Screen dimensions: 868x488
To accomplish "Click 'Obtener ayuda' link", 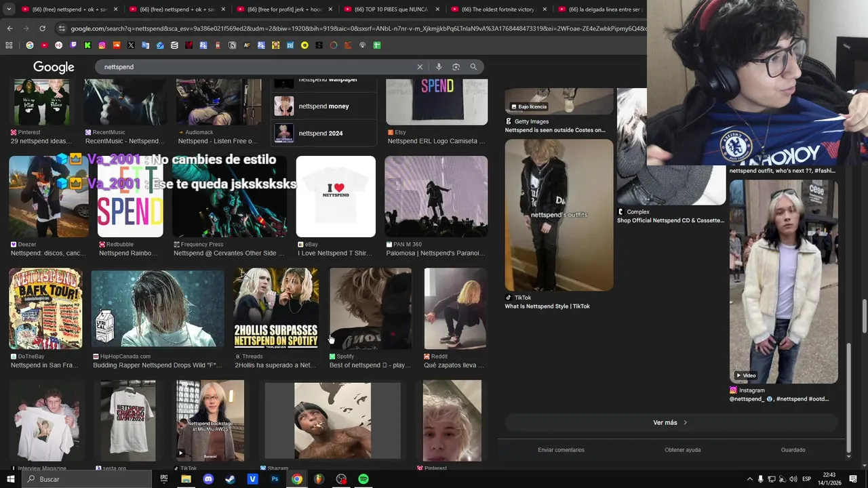I will (x=683, y=450).
